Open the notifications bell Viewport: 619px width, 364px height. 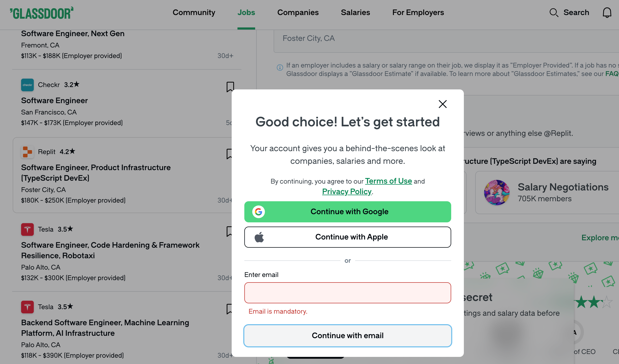[607, 12]
